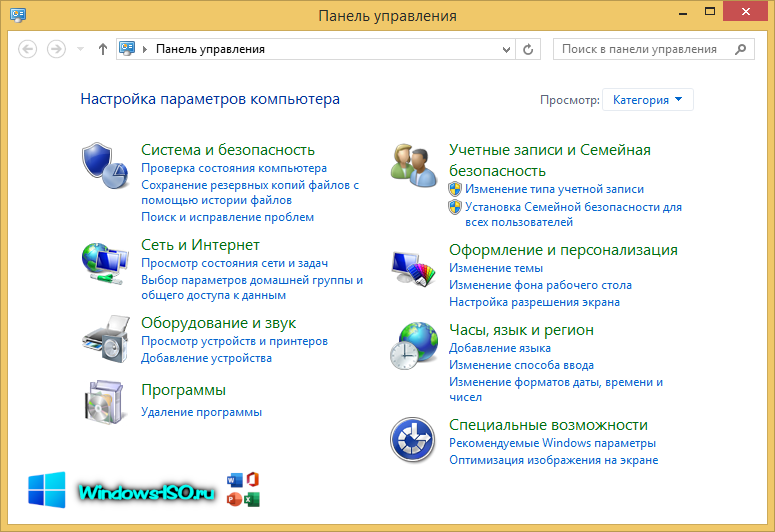775x532 pixels.
Task: Open Поиск и исправление проблем
Action: [x=227, y=217]
